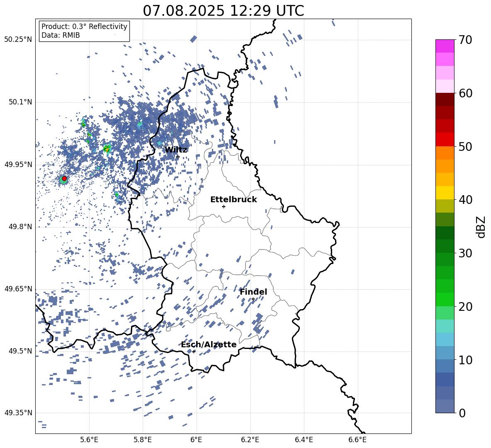This screenshot has height=448, width=491.
Task: Click the yellow colorbar swatch above 40
Action: [445, 193]
